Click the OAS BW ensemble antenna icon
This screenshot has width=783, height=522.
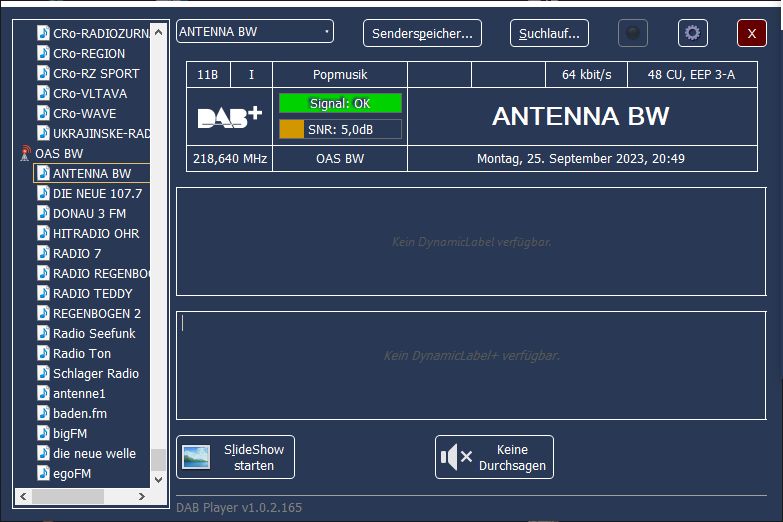point(24,153)
